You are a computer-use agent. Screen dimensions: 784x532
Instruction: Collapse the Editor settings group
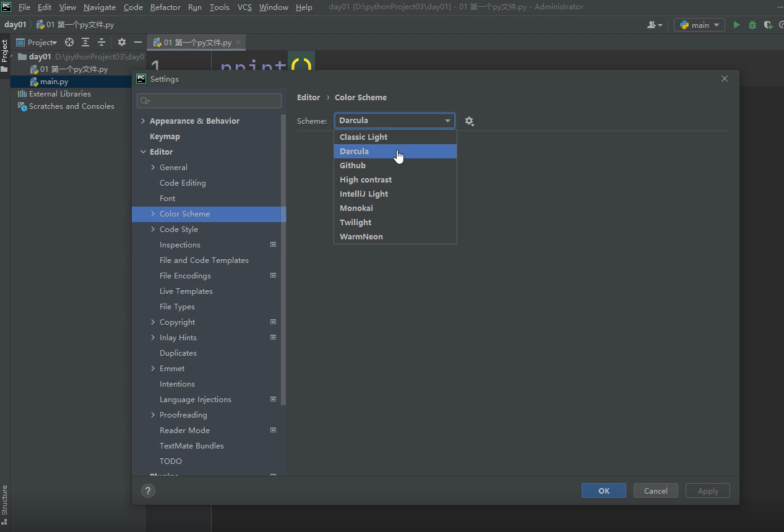click(143, 152)
